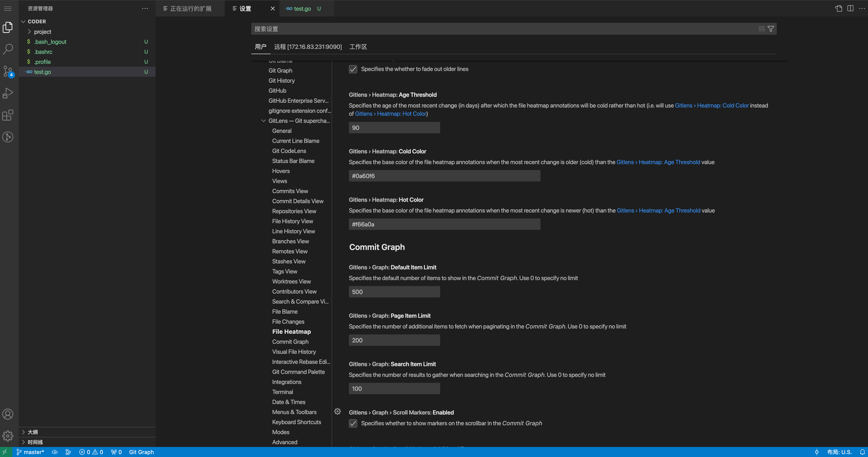
Task: Edit Page Item Limit value 200
Action: (394, 340)
